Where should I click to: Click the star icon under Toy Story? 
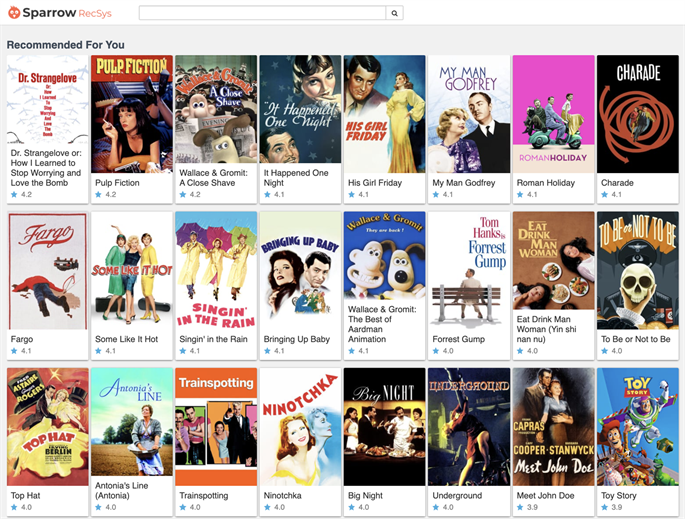603,507
